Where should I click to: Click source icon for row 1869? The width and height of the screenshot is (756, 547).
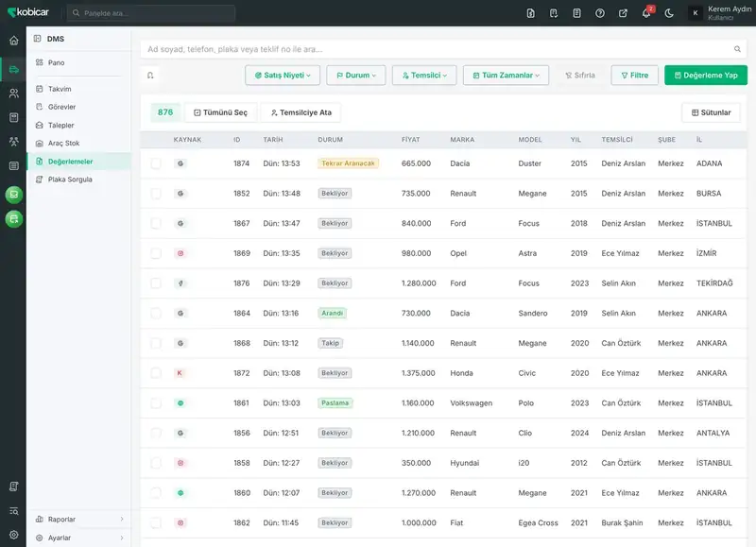180,253
